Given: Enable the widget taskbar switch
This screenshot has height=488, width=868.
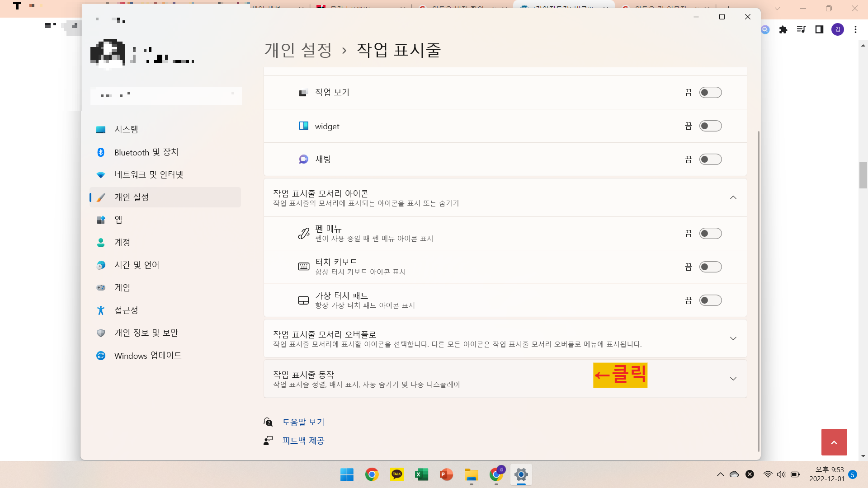Looking at the screenshot, I should 710,126.
